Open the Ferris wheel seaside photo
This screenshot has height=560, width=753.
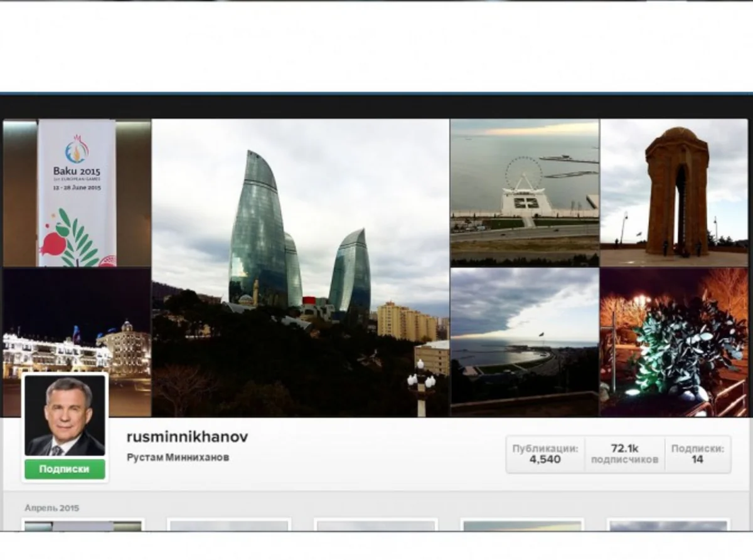[525, 193]
